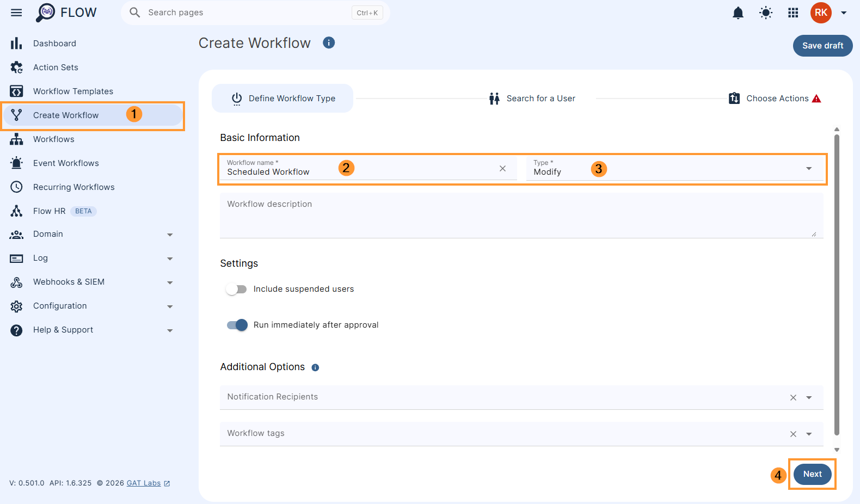This screenshot has height=504, width=860.
Task: Select Create Workflow in sidebar
Action: click(x=93, y=115)
